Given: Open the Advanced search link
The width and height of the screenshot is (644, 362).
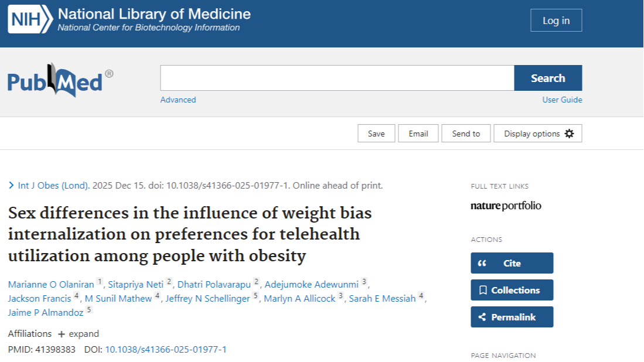Looking at the screenshot, I should pyautogui.click(x=178, y=100).
